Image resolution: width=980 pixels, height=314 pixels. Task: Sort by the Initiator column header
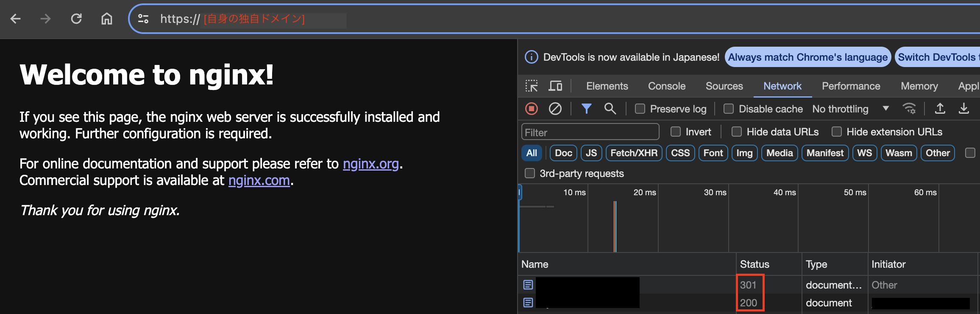[923, 264]
